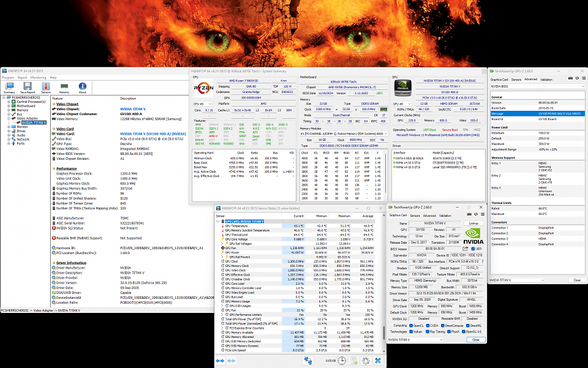
Task: Toggle the OpenCL checkbox in GPU-Z
Action: (x=411, y=326)
